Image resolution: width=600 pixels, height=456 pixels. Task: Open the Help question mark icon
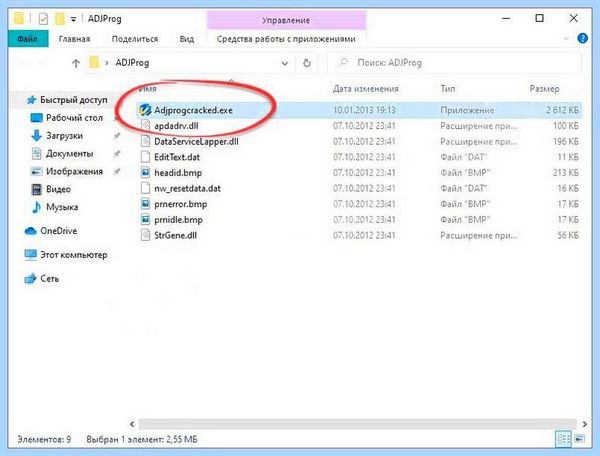pos(582,38)
